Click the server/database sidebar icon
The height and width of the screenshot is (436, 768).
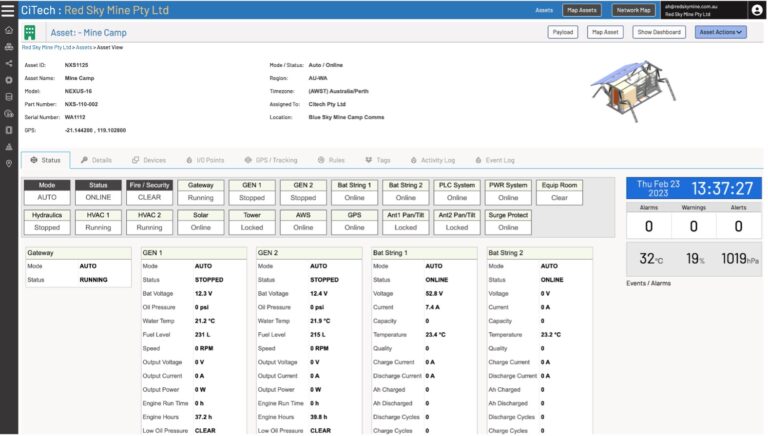[9, 97]
